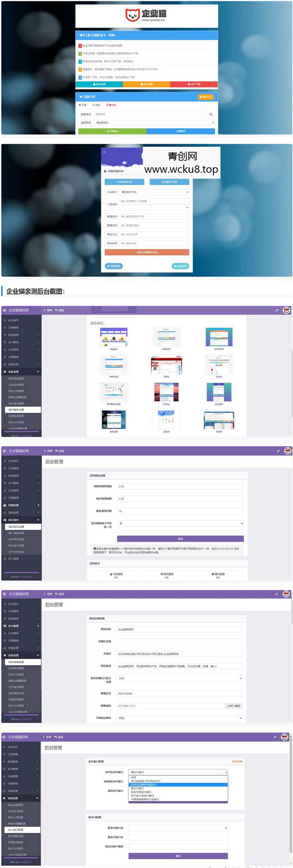
Task: Focus the 搜索商品 search field
Action: coord(150,114)
